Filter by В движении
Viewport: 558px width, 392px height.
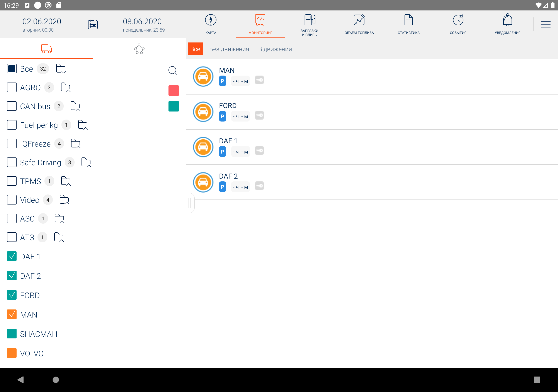(275, 49)
